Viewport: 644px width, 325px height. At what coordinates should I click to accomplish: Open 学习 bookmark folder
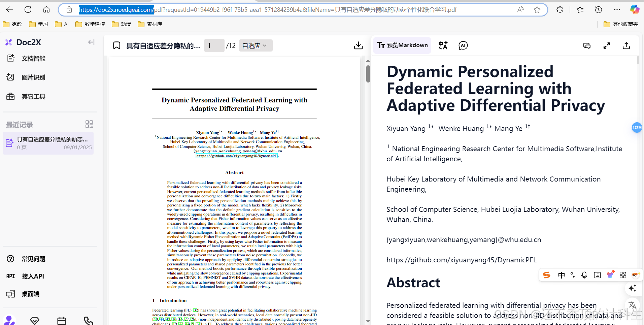coord(38,24)
